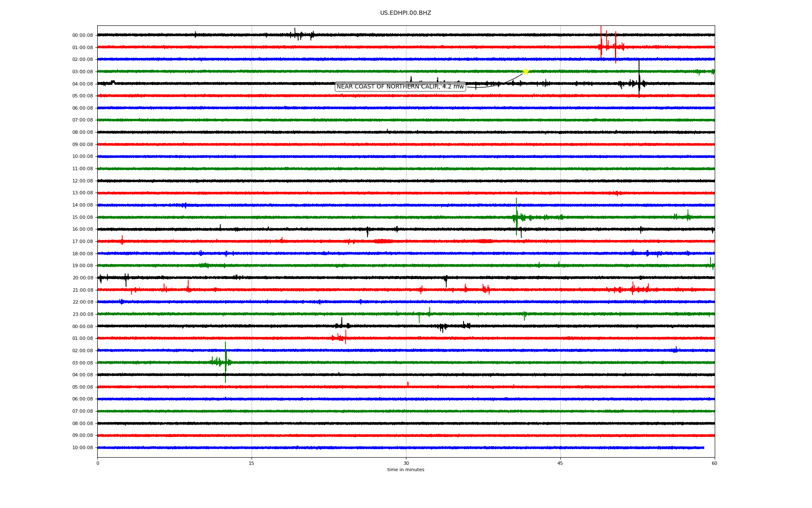Select the 18:00:08 trace time label
Image resolution: width=812 pixels, height=508 pixels.
pyautogui.click(x=82, y=254)
